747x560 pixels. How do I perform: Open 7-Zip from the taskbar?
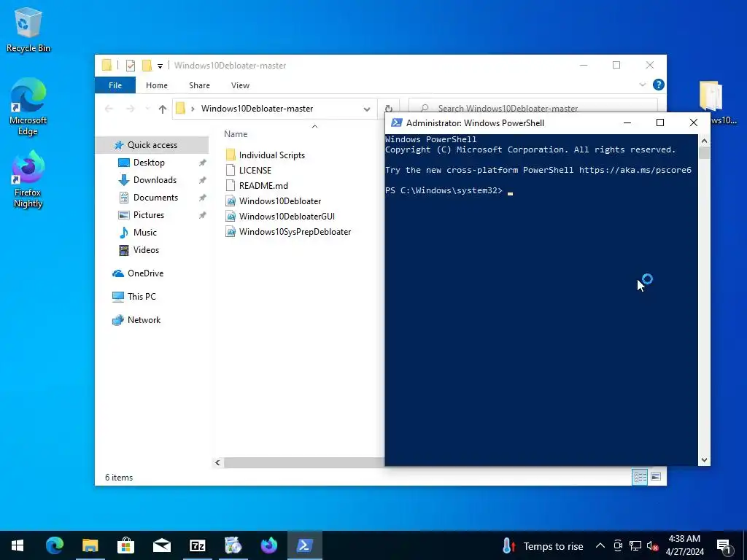(197, 545)
